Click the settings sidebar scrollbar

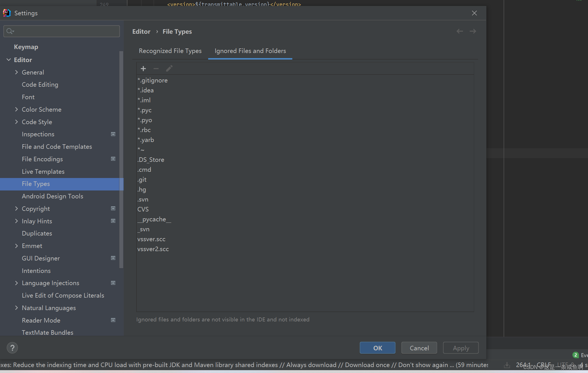pyautogui.click(x=121, y=159)
